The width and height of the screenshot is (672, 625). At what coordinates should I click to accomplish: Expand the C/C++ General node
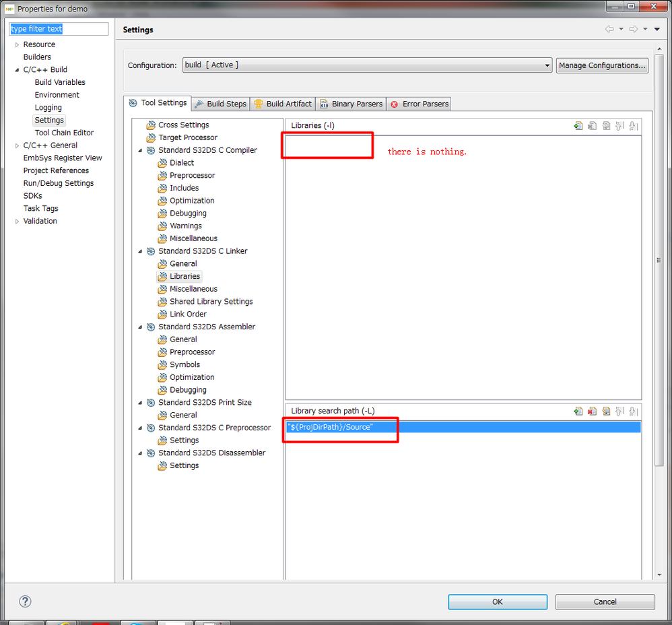(x=17, y=145)
